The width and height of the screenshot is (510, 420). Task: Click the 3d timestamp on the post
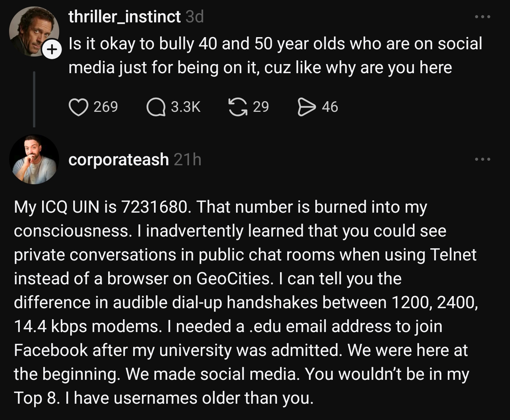click(195, 17)
